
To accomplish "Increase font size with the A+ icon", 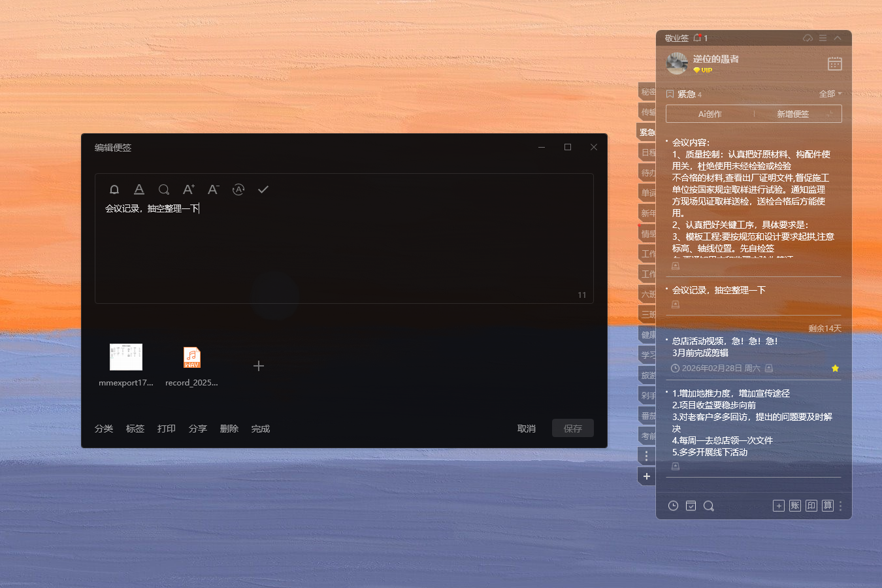I will tap(188, 189).
